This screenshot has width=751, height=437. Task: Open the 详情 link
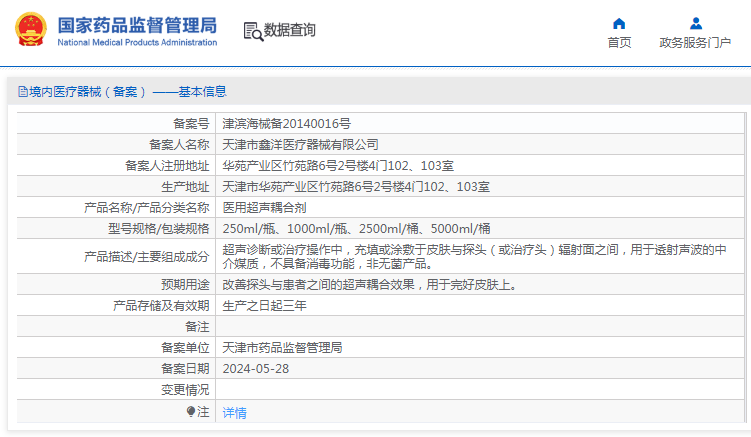234,413
